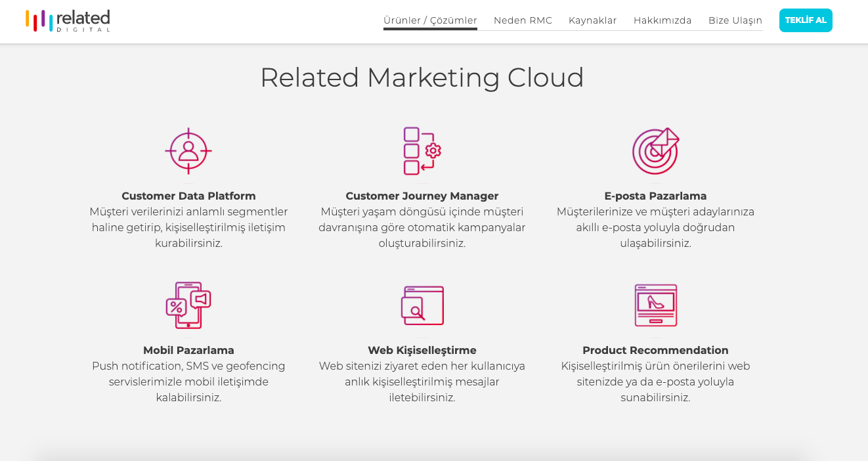Open the Hakkımızda menu item
The width and height of the screenshot is (868, 461).
point(662,20)
